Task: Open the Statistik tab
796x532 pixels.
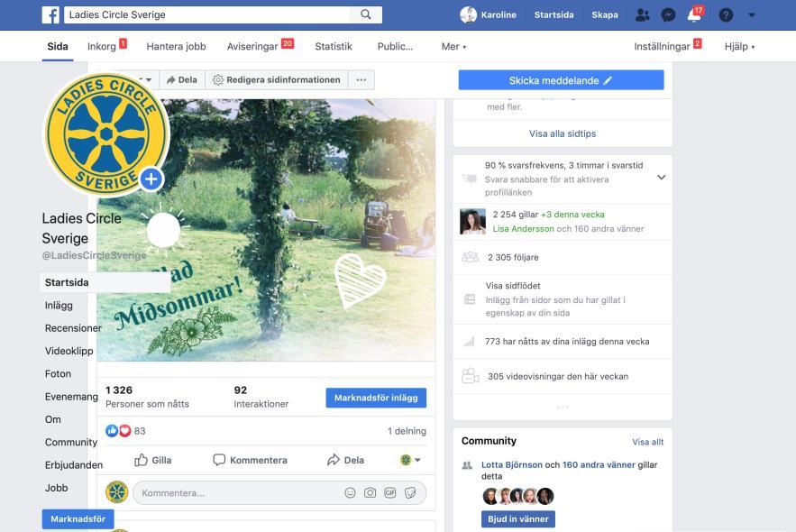Action: click(333, 47)
